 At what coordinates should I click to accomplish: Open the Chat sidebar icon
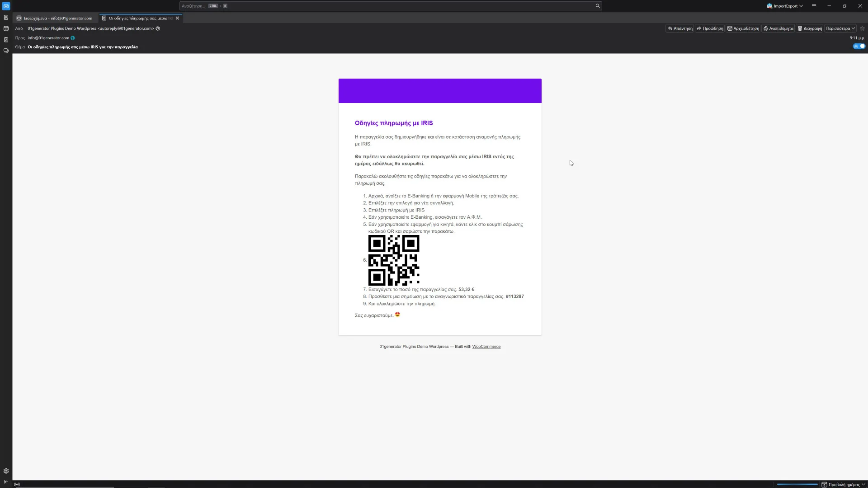pos(6,51)
